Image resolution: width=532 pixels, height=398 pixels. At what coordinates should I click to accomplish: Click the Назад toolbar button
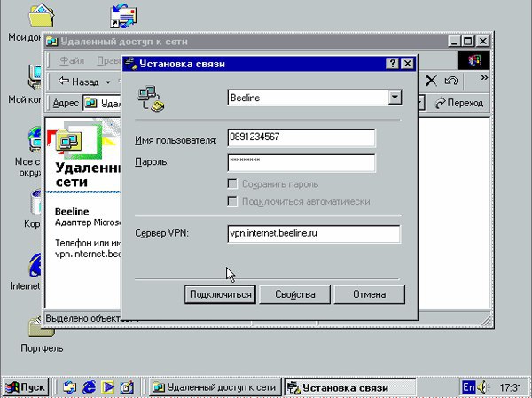point(79,82)
